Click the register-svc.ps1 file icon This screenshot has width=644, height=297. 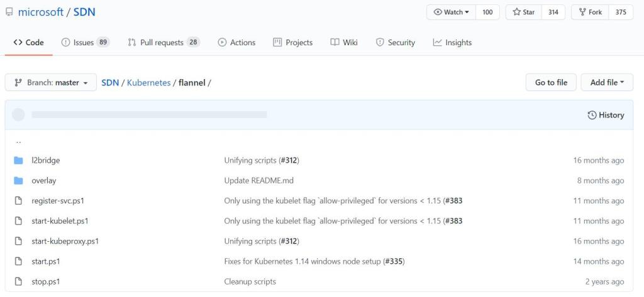pyautogui.click(x=18, y=201)
